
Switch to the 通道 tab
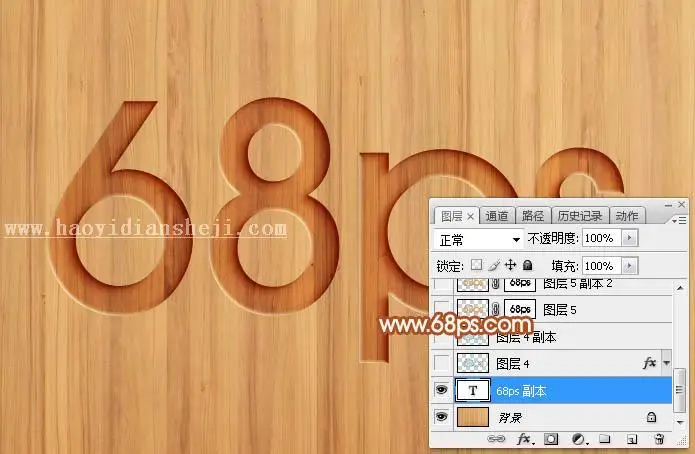tap(497, 216)
